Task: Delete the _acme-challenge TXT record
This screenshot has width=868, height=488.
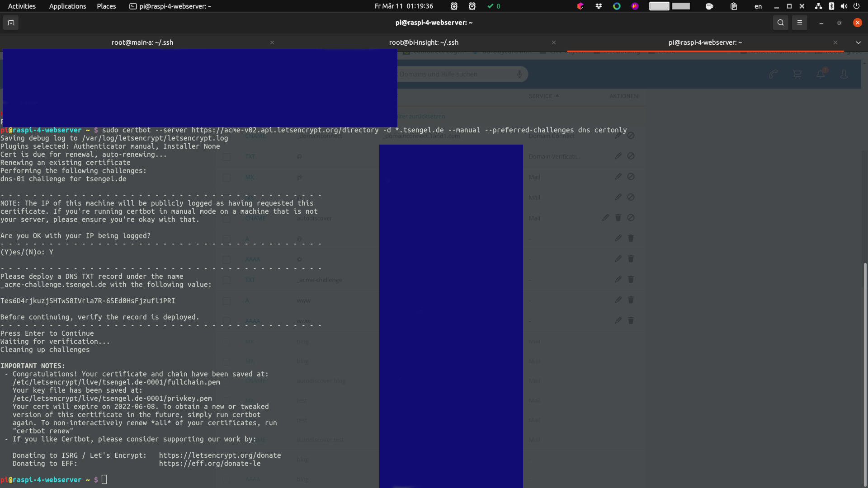Action: (x=631, y=279)
